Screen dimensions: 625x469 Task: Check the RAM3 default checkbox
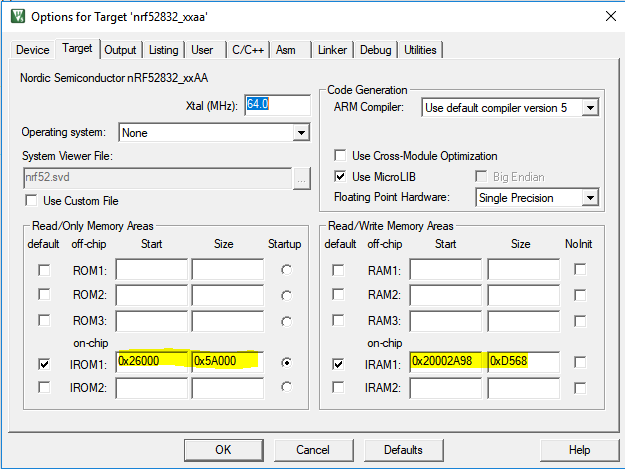[338, 320]
